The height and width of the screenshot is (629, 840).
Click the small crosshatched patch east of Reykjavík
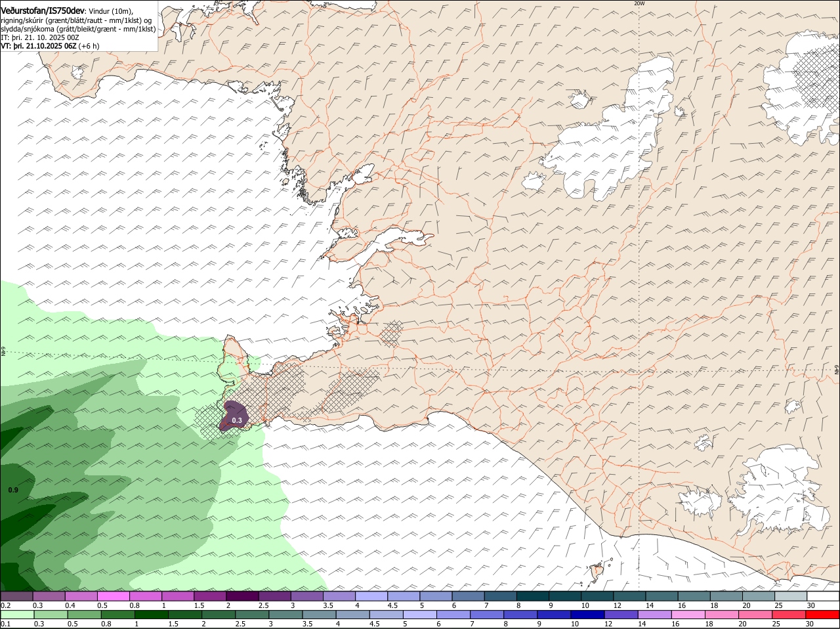[x=391, y=334]
